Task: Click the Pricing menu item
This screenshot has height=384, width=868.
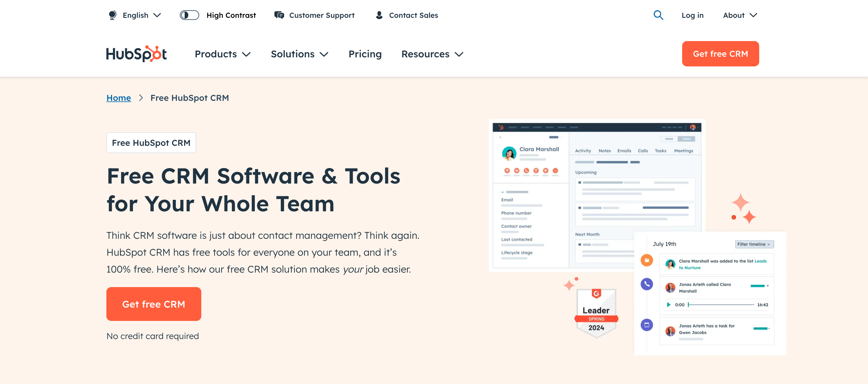Action: [x=365, y=54]
